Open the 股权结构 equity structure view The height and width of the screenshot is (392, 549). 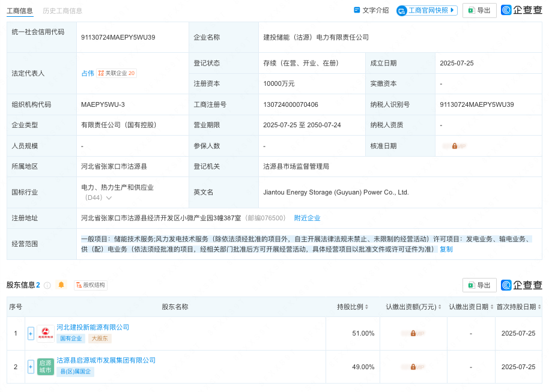[91, 285]
